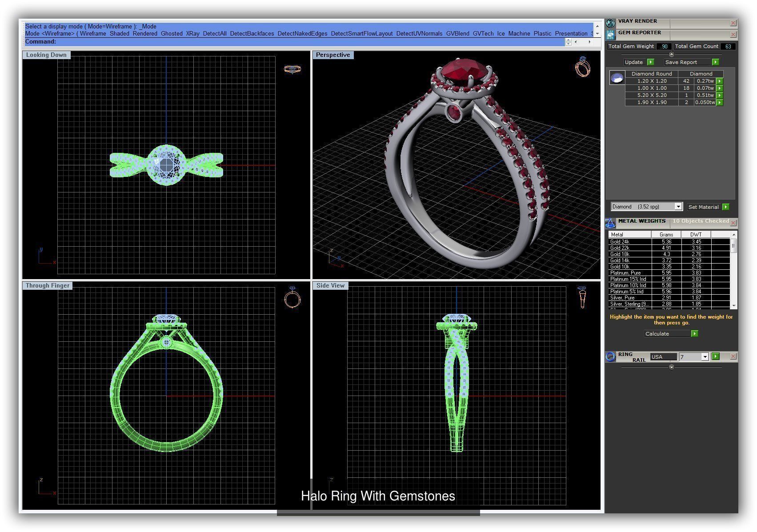
Task: Click the Ring Rail circle icon
Action: [610, 356]
